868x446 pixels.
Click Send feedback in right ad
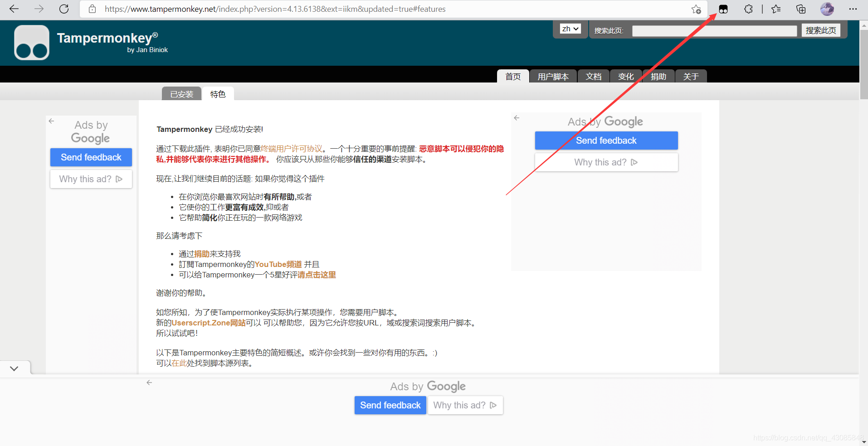606,141
